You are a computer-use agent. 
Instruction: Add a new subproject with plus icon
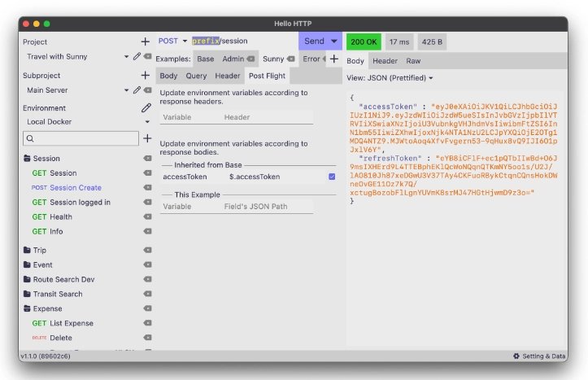click(x=145, y=75)
